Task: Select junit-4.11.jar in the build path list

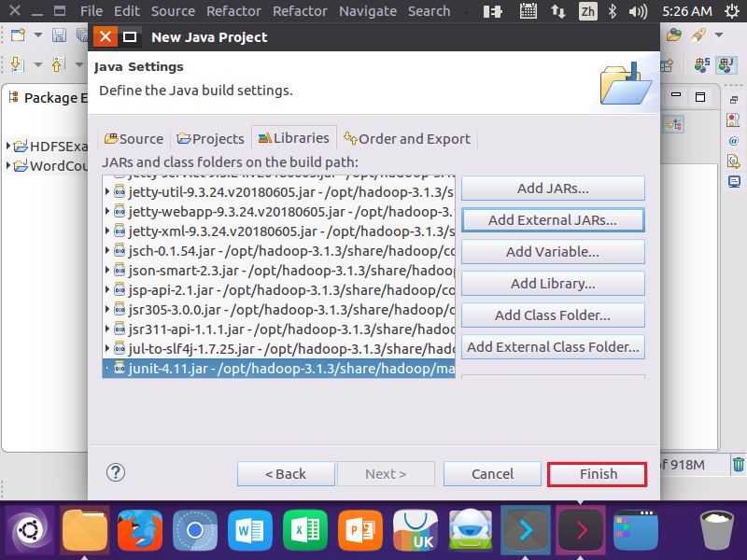Action: click(278, 369)
